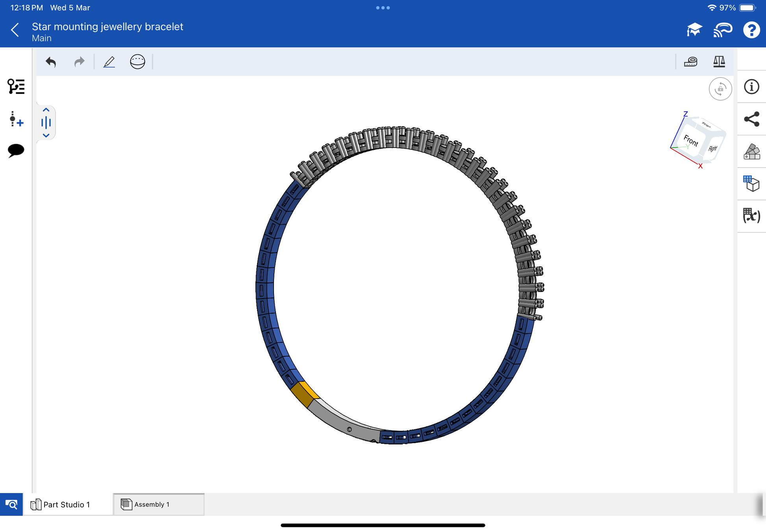The height and width of the screenshot is (532, 766).
Task: Open the Mass properties scale tool
Action: tap(719, 62)
